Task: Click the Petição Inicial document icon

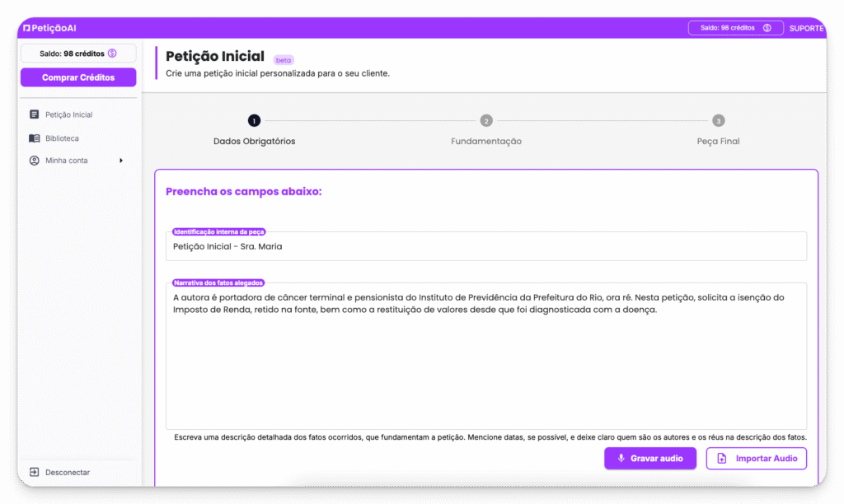Action: click(34, 114)
